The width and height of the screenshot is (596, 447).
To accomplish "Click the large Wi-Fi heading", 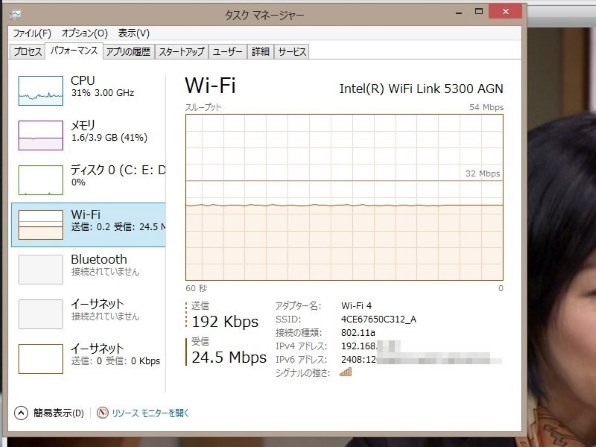I will tap(210, 85).
